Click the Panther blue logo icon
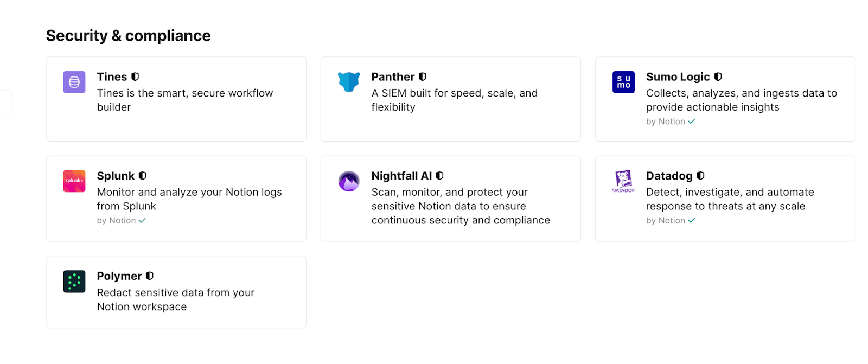868x364 pixels. pos(348,82)
